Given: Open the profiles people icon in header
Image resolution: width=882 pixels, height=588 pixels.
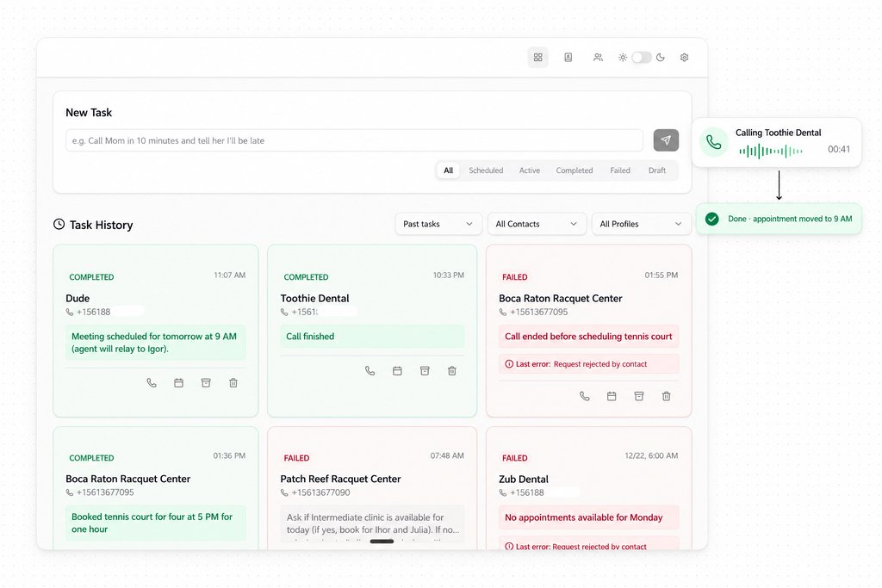Looking at the screenshot, I should 598,58.
